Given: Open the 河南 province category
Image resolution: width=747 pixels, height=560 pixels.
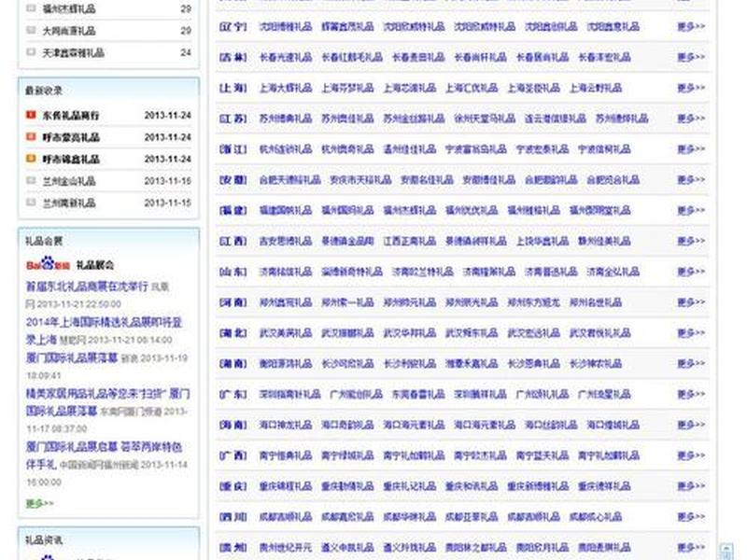Looking at the screenshot, I should [x=233, y=302].
